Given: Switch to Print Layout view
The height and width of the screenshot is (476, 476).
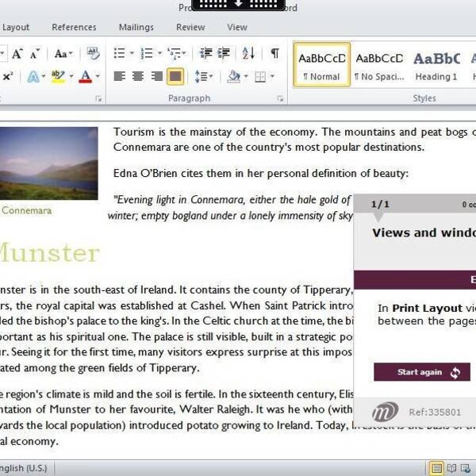Looking at the screenshot, I should tap(436, 468).
